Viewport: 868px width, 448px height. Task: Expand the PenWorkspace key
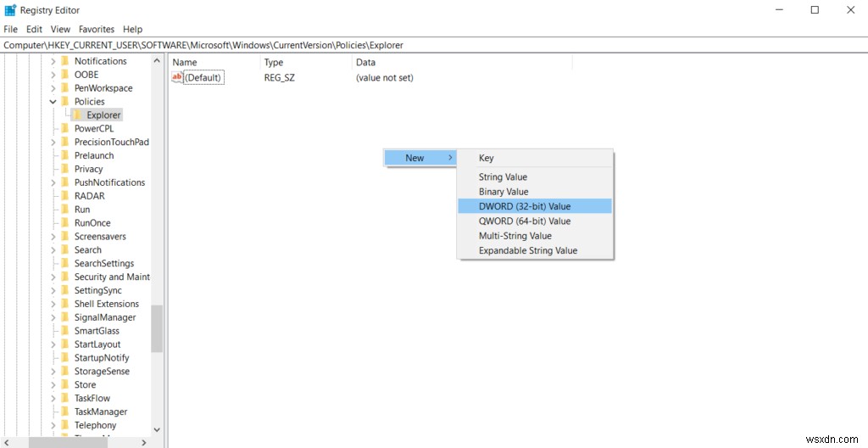click(53, 87)
